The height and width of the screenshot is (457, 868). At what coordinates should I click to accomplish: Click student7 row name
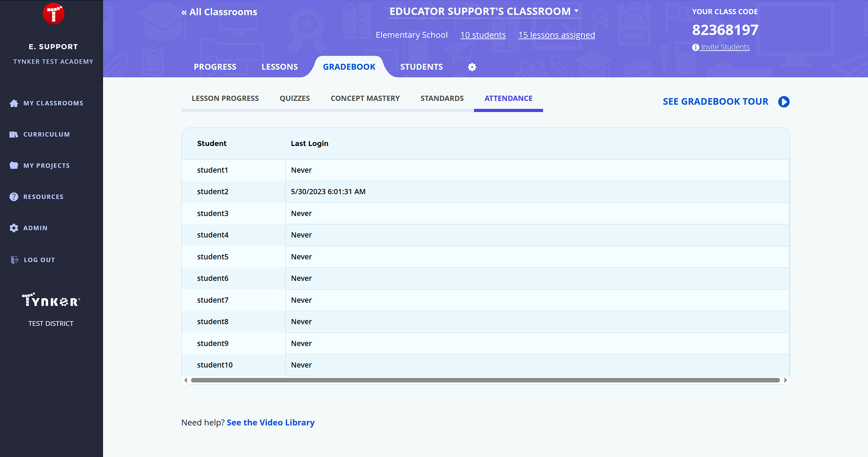point(213,300)
